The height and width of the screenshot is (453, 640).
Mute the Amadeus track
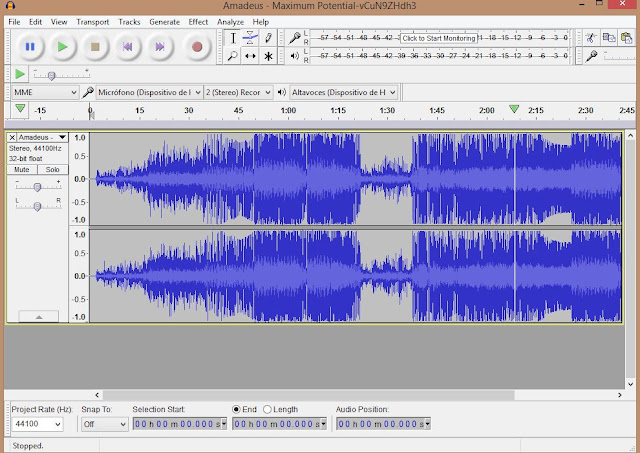pyautogui.click(x=22, y=169)
